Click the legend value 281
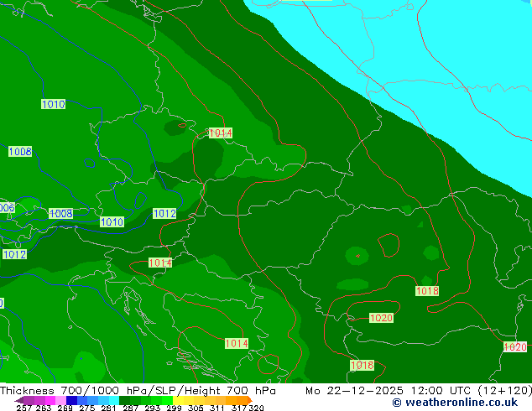 (x=108, y=408)
